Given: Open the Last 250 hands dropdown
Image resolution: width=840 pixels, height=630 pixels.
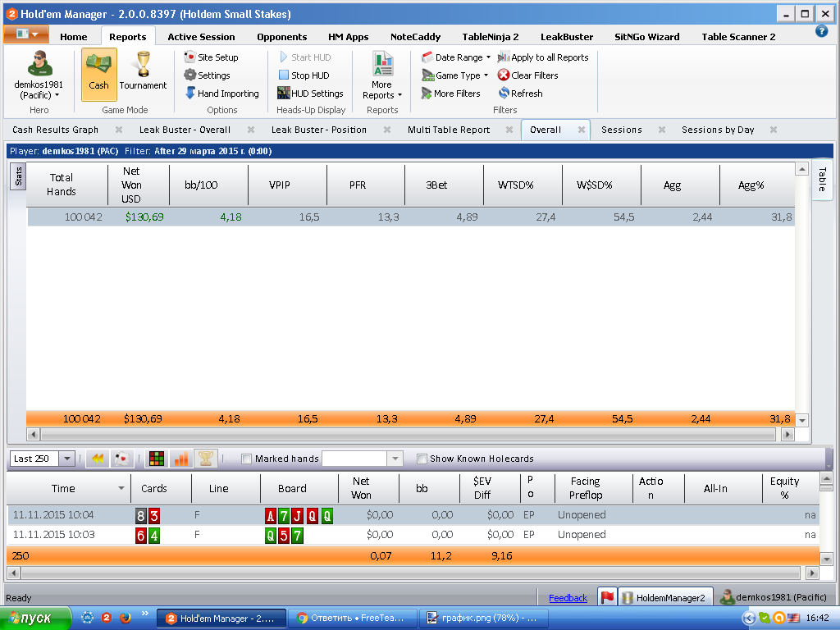Looking at the screenshot, I should pyautogui.click(x=66, y=459).
